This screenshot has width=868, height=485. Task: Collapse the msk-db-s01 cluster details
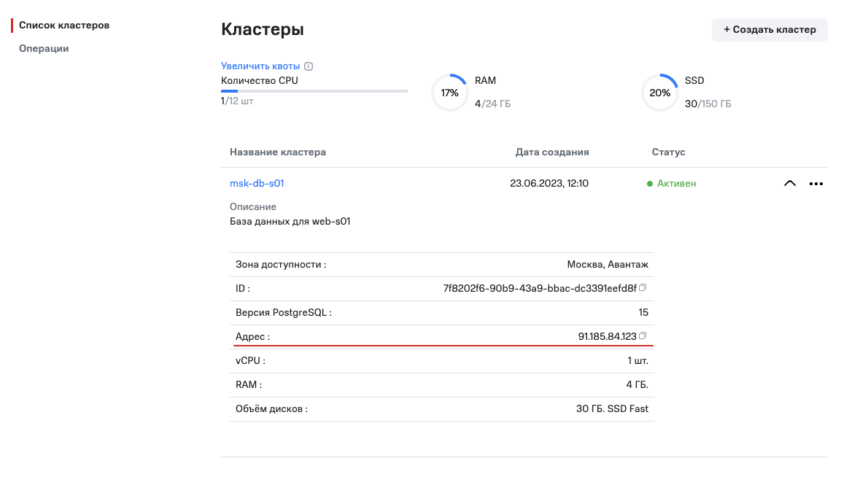789,184
